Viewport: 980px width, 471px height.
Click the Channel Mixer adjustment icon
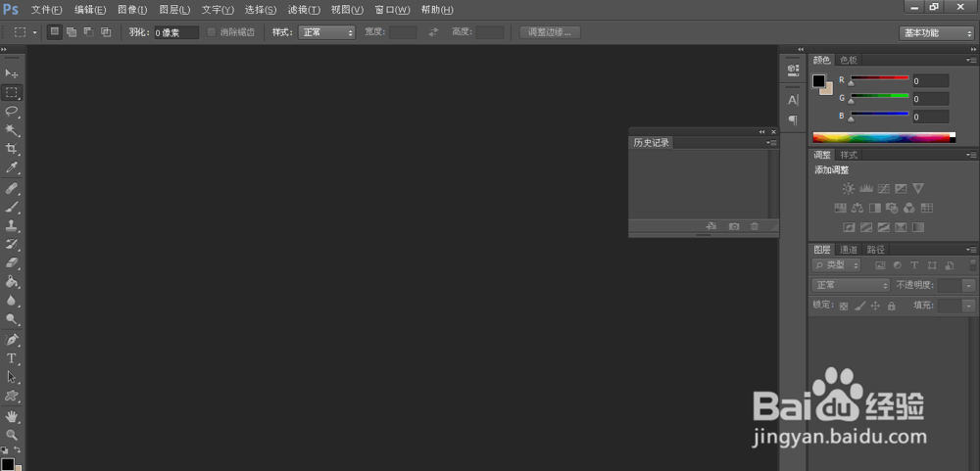[x=909, y=208]
